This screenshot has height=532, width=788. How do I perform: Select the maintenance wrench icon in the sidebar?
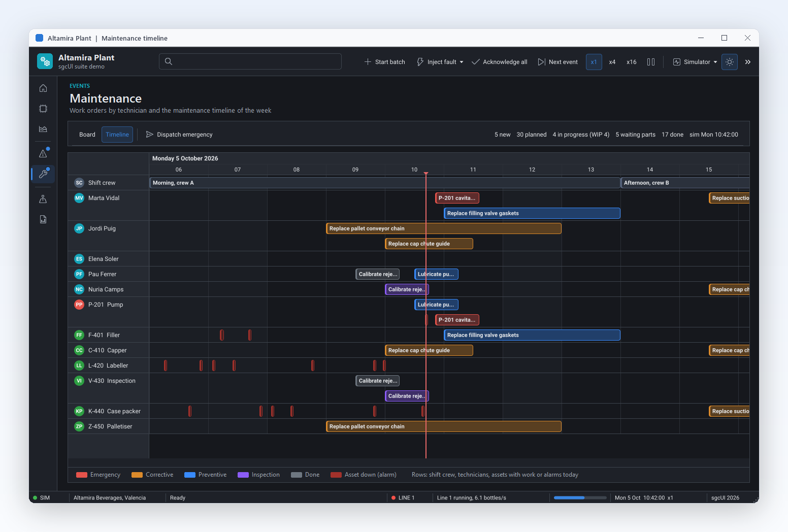click(43, 174)
